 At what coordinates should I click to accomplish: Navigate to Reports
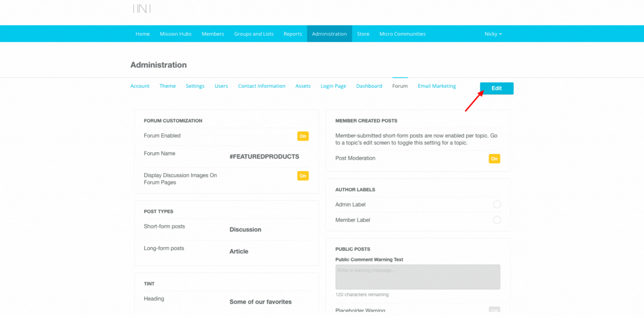coord(293,34)
